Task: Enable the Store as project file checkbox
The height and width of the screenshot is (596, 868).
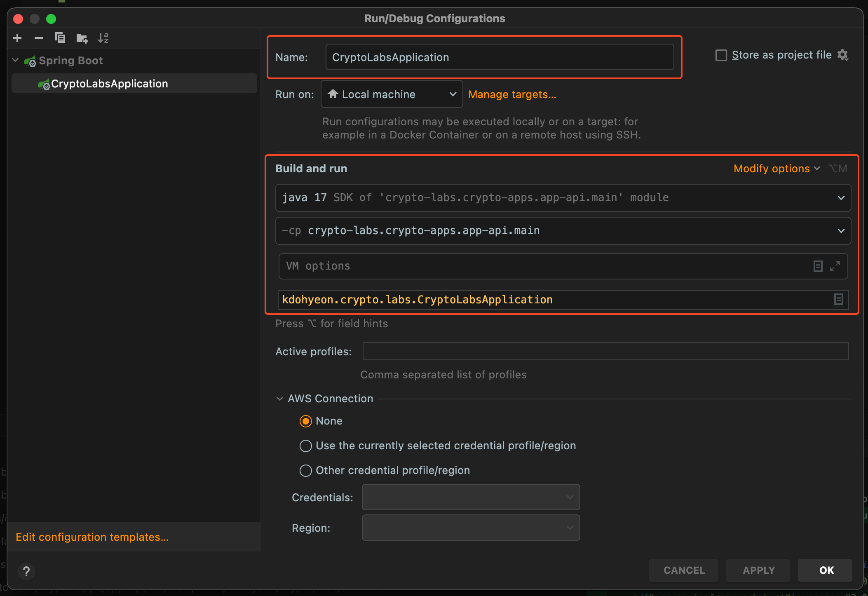Action: (721, 55)
